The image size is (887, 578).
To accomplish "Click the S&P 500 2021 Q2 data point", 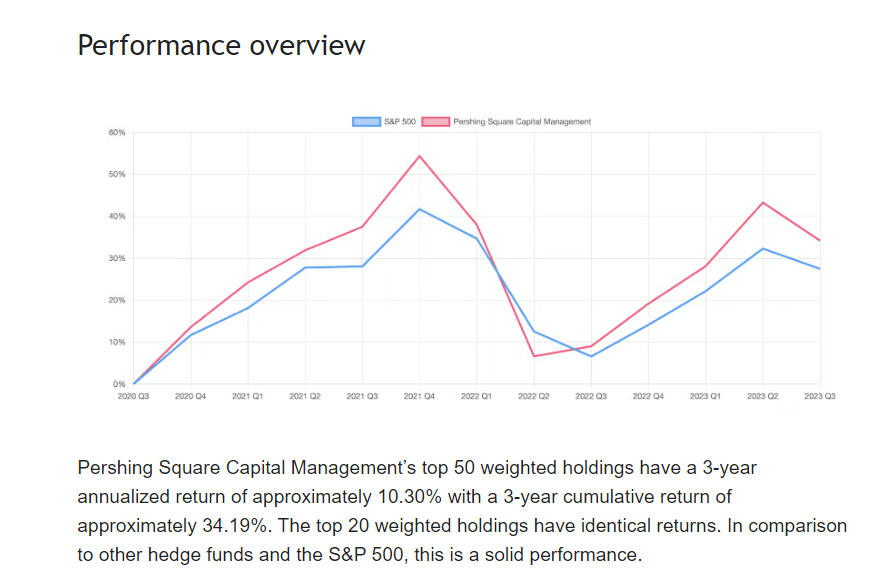I will 305,267.
